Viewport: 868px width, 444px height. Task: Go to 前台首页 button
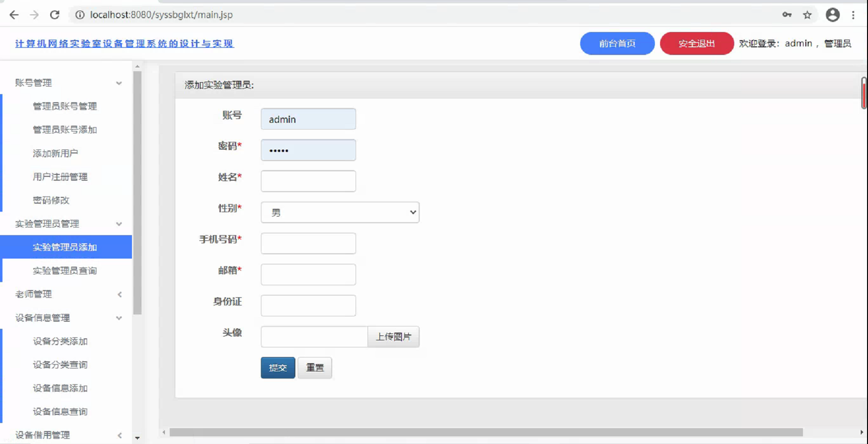tap(617, 43)
